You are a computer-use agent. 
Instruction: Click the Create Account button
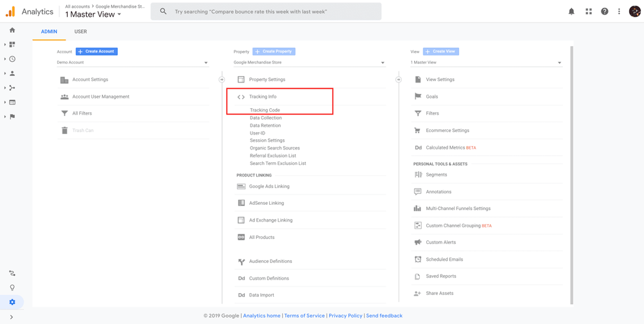pos(97,52)
